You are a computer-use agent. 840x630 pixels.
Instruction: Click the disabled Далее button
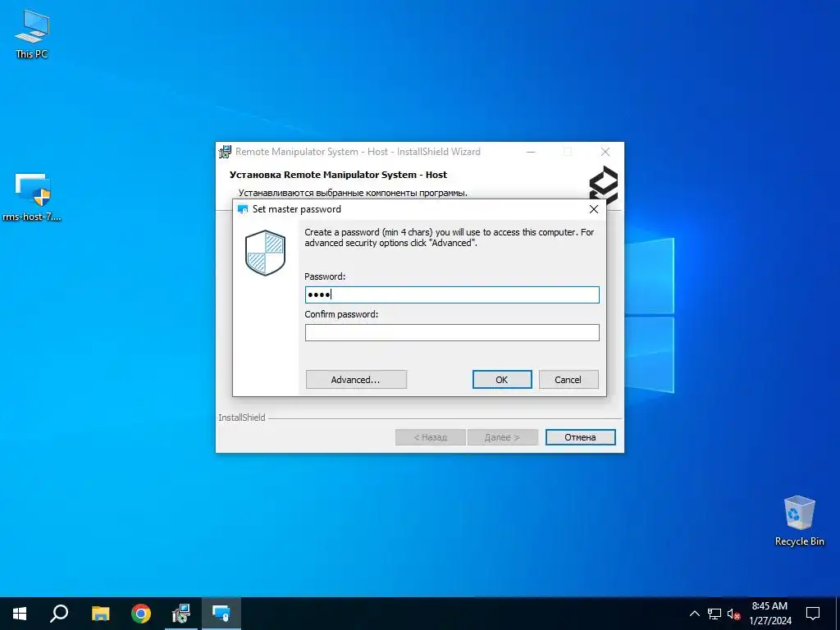point(503,437)
